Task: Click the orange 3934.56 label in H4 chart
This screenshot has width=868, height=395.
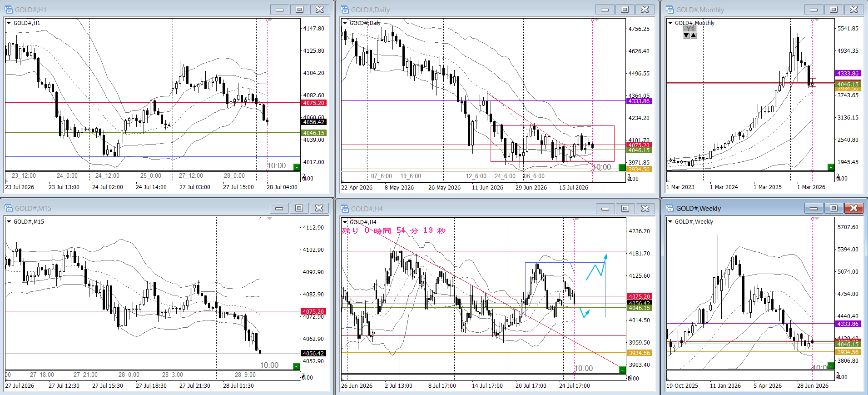Action: [640, 353]
